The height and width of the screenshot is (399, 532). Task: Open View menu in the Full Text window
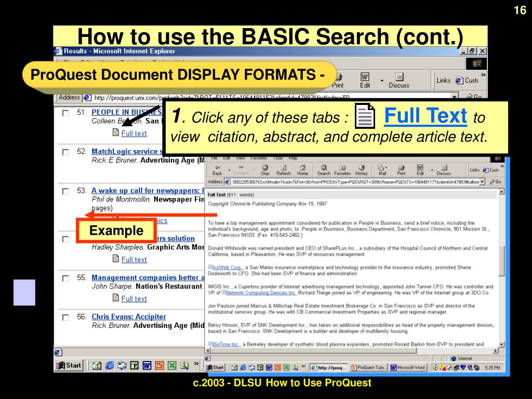[240, 158]
